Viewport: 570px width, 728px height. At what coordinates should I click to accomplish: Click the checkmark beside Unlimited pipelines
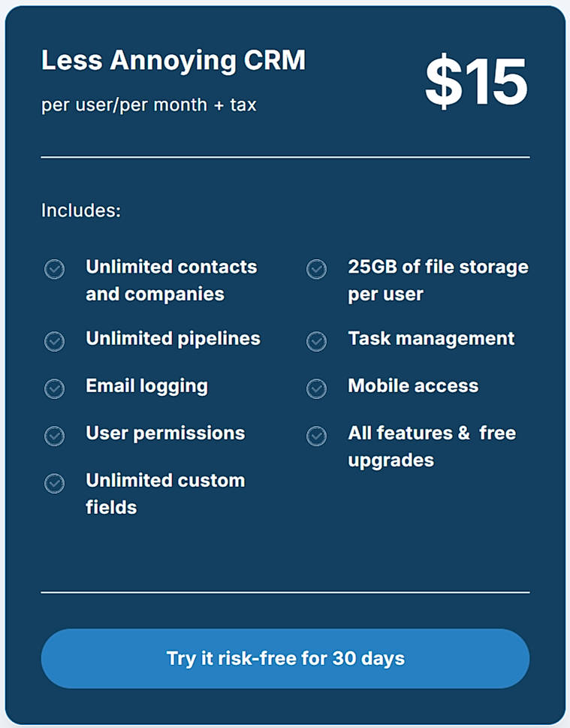click(54, 341)
